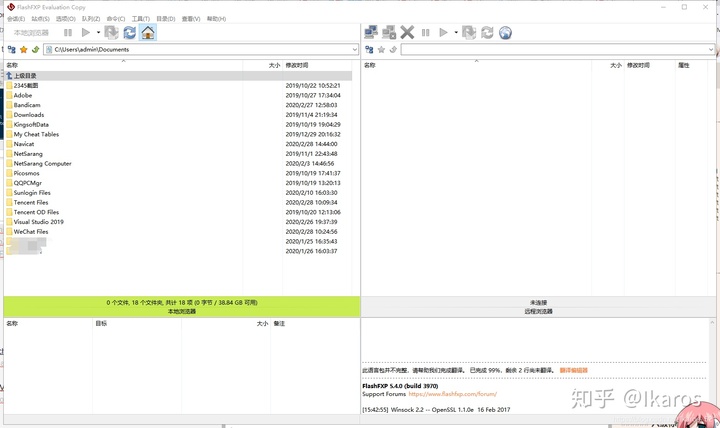
Task: Click the Disconnect computers icon
Action: tap(389, 33)
